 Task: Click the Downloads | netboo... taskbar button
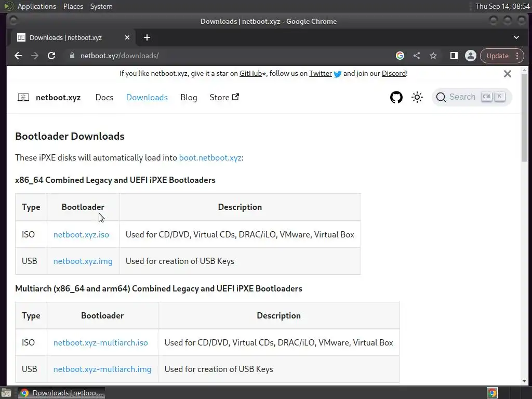(61, 393)
